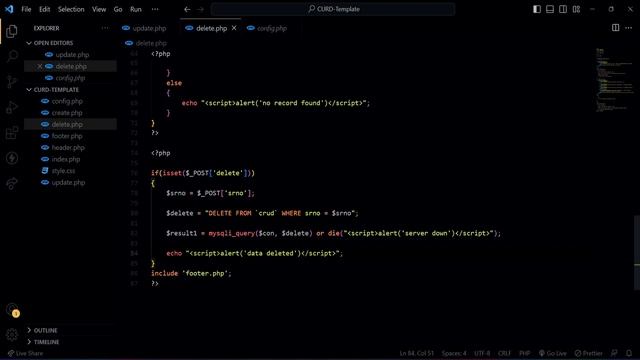
Task: Open config.php in Open Editors list
Action: click(x=70, y=78)
